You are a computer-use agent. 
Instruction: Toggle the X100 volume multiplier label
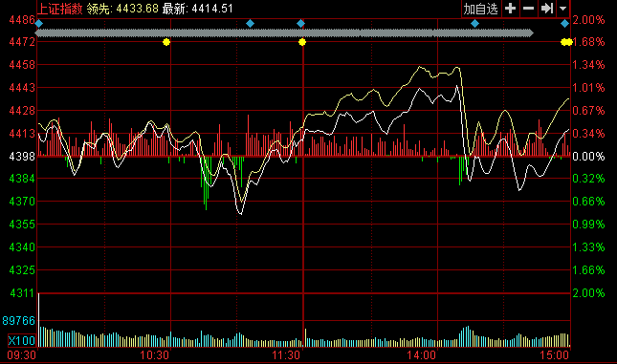[22, 340]
